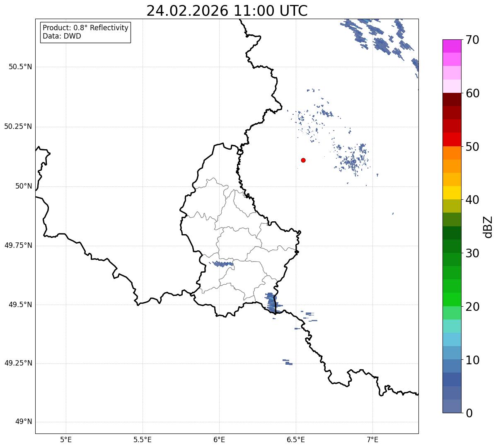
Task: Click the Product: 0.8° Reflectivity label
Action: point(86,28)
